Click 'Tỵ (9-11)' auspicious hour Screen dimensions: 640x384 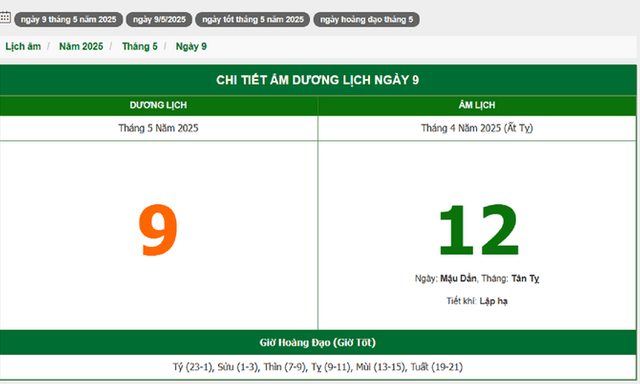331,367
